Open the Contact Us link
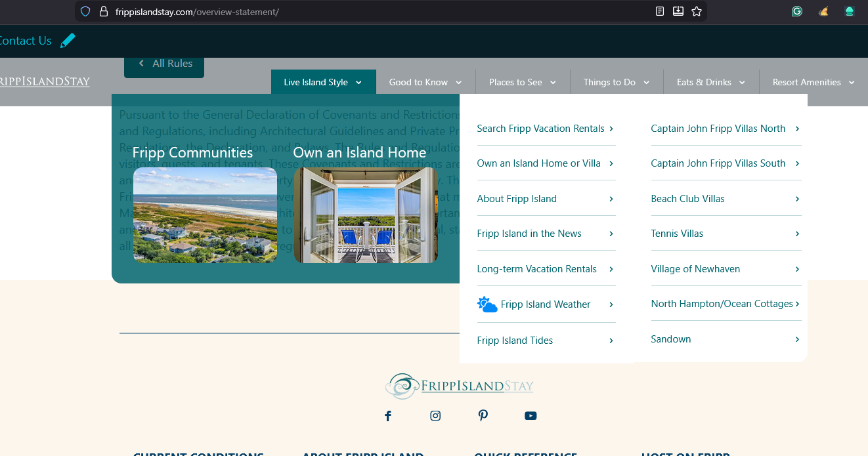The height and width of the screenshot is (456, 868). point(25,41)
